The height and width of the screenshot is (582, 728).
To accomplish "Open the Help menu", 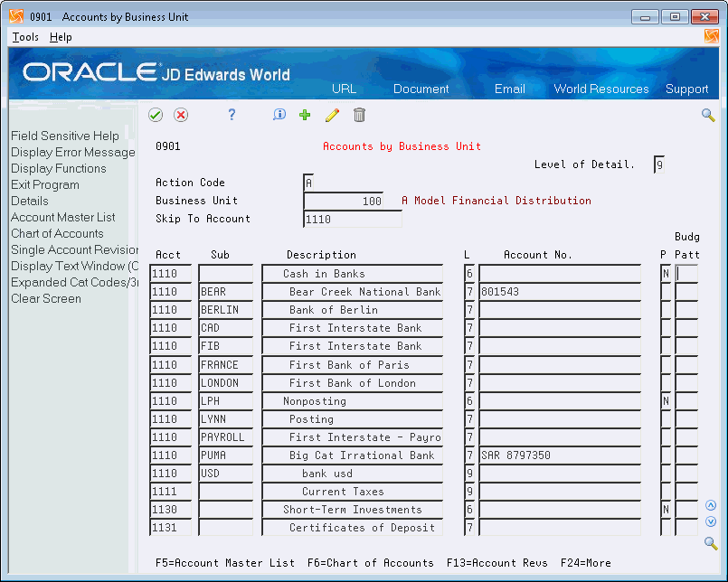I will pos(61,37).
